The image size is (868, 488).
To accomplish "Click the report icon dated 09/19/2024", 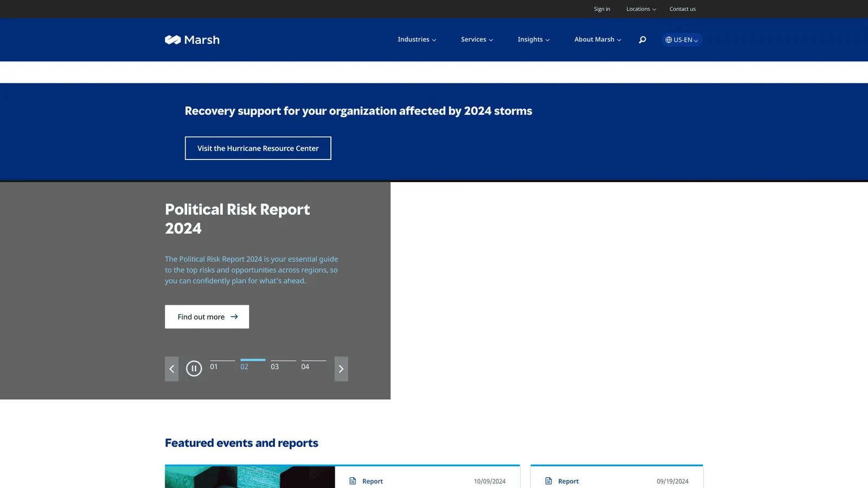I will point(548,481).
